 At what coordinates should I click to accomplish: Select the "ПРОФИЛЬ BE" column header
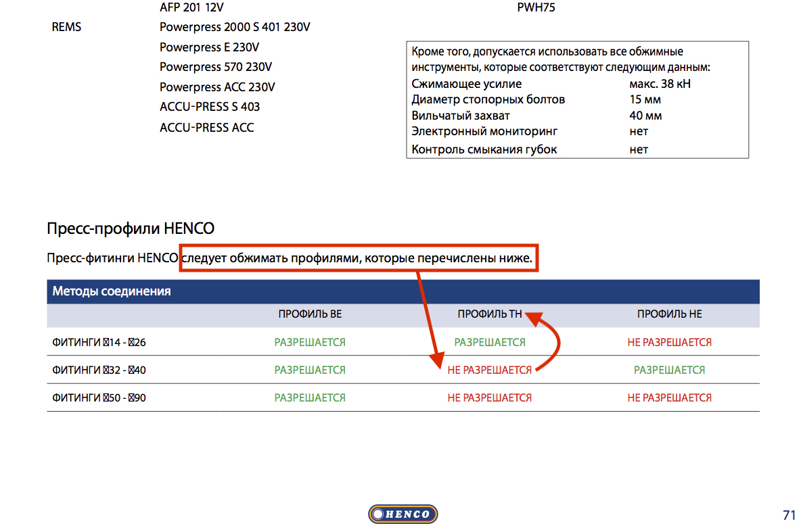click(x=310, y=314)
